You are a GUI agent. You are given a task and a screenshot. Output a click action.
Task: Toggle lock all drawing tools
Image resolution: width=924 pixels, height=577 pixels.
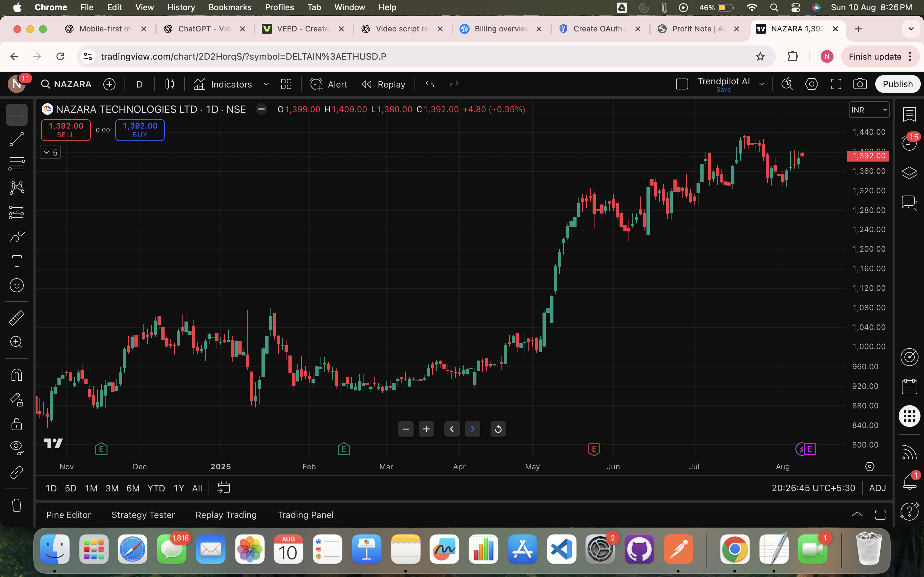[x=16, y=424]
